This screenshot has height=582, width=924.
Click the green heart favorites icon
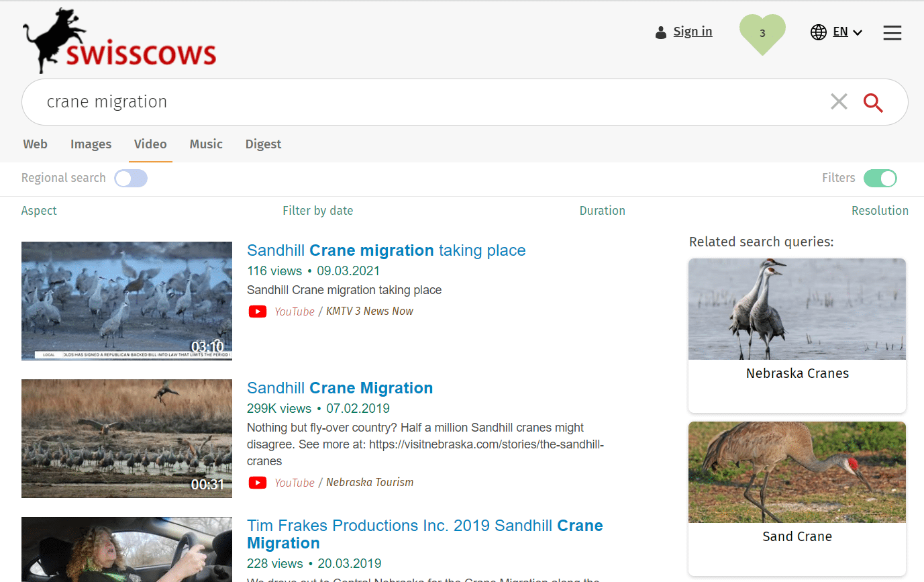[762, 32]
